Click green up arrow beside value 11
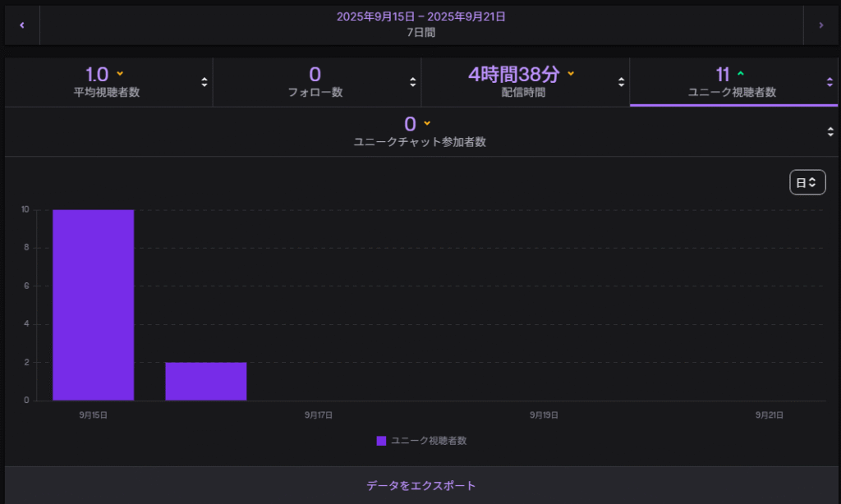841x504 pixels. click(741, 74)
